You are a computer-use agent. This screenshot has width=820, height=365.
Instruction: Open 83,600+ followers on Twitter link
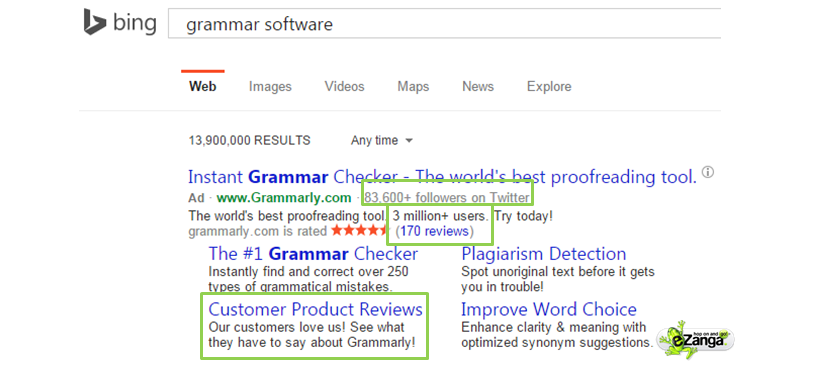coord(447,198)
